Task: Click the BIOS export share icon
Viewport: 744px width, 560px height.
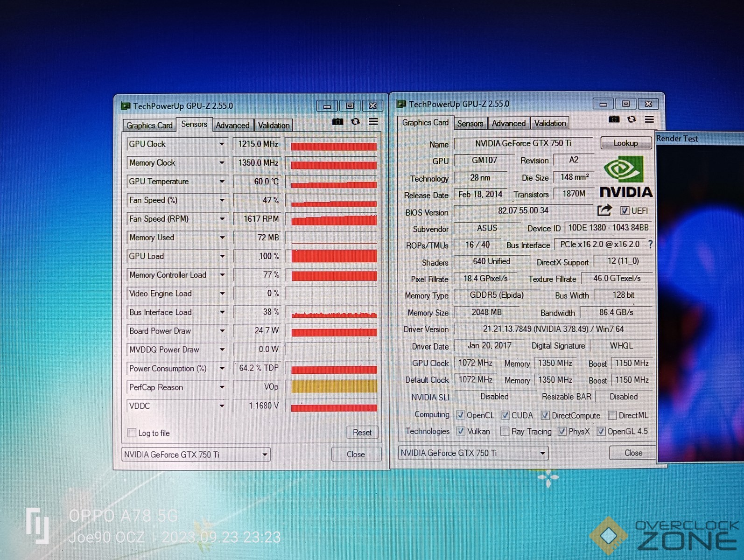Action: (x=604, y=210)
